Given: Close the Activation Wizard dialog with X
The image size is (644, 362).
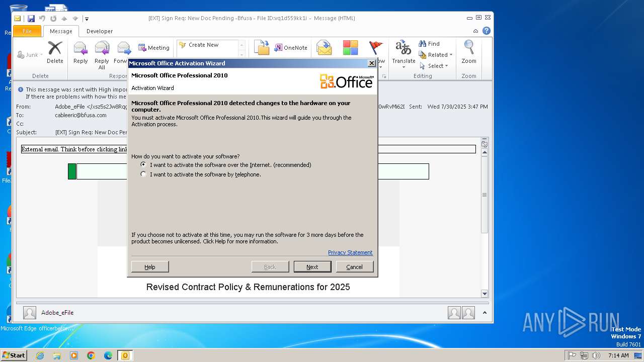Looking at the screenshot, I should (372, 63).
